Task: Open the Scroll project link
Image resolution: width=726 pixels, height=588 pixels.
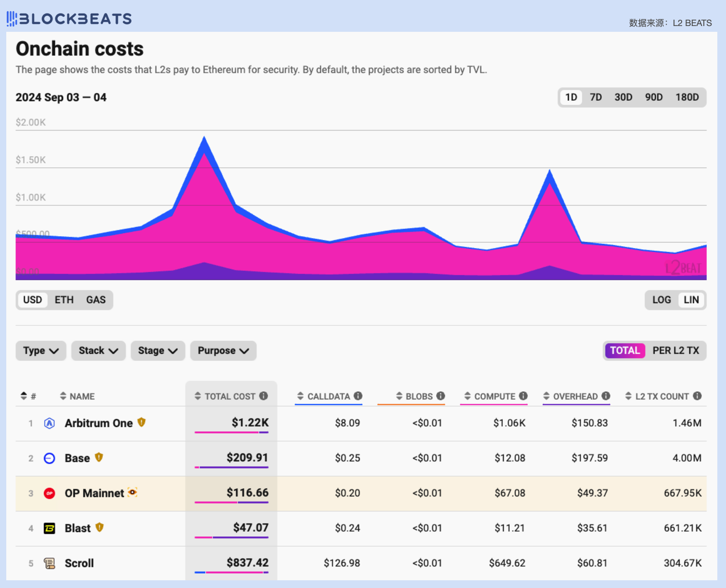Action: click(79, 563)
